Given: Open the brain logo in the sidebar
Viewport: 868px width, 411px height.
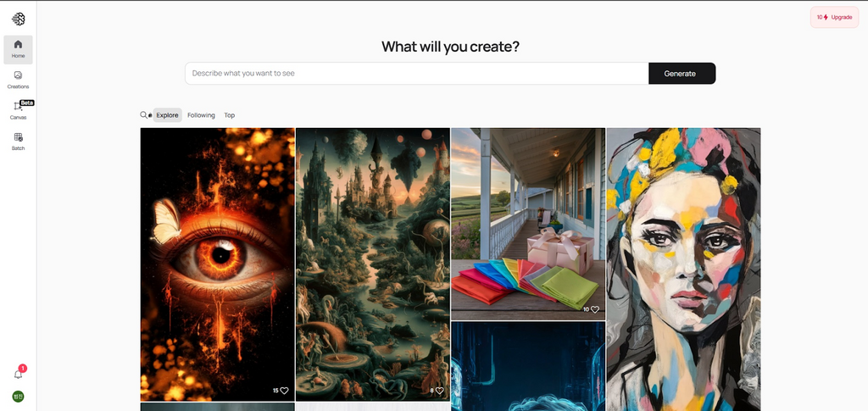Looking at the screenshot, I should click(19, 19).
